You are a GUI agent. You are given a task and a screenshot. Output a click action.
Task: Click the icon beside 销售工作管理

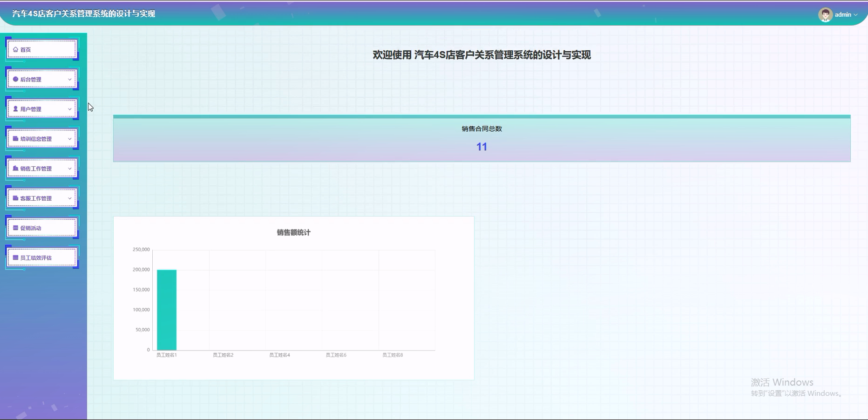(x=15, y=169)
